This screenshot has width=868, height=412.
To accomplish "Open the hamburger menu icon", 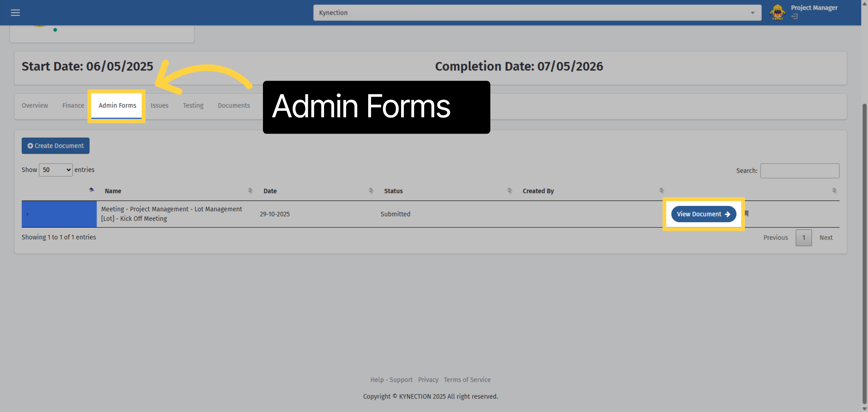I will (15, 13).
